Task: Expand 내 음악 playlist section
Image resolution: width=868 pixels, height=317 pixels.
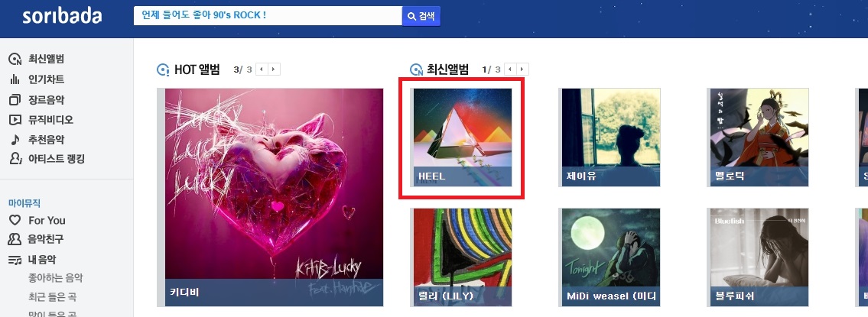Action: tap(32, 260)
